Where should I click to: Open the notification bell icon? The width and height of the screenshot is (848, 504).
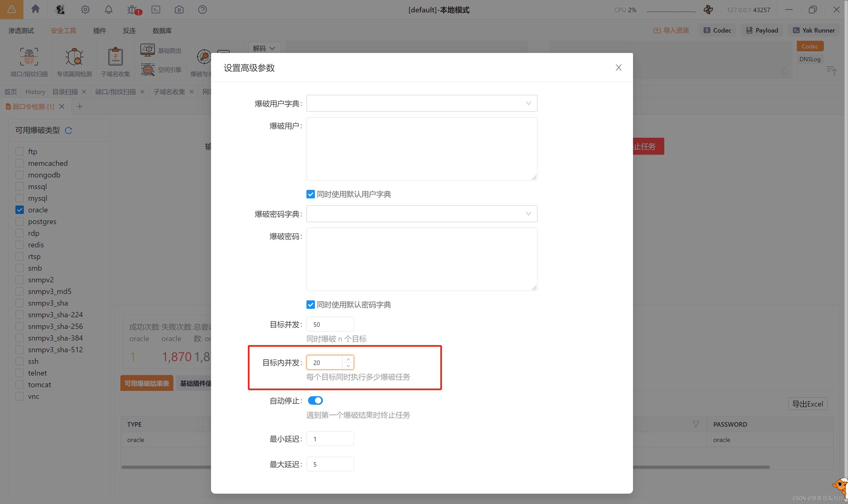point(108,10)
